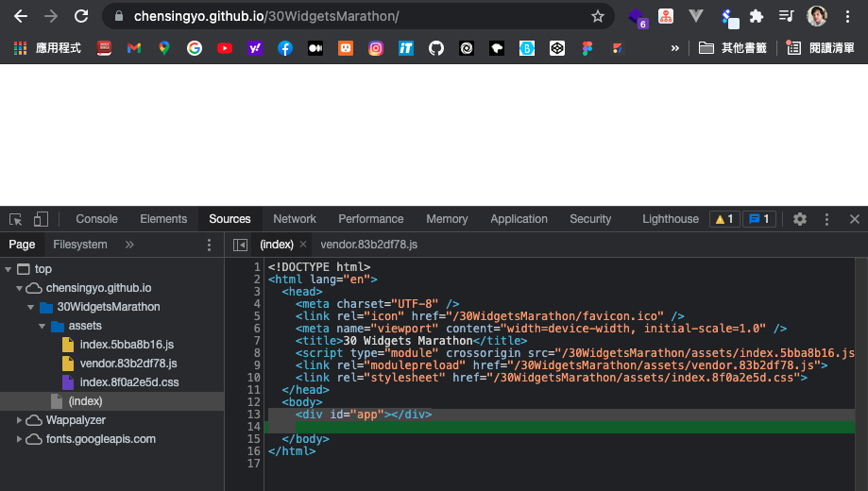Switch to the Security tab
The height and width of the screenshot is (491, 868).
(590, 219)
